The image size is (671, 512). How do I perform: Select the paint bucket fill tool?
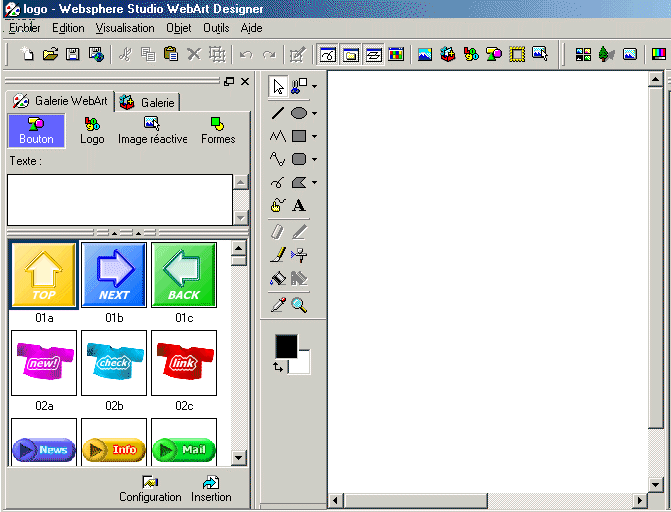click(x=277, y=278)
